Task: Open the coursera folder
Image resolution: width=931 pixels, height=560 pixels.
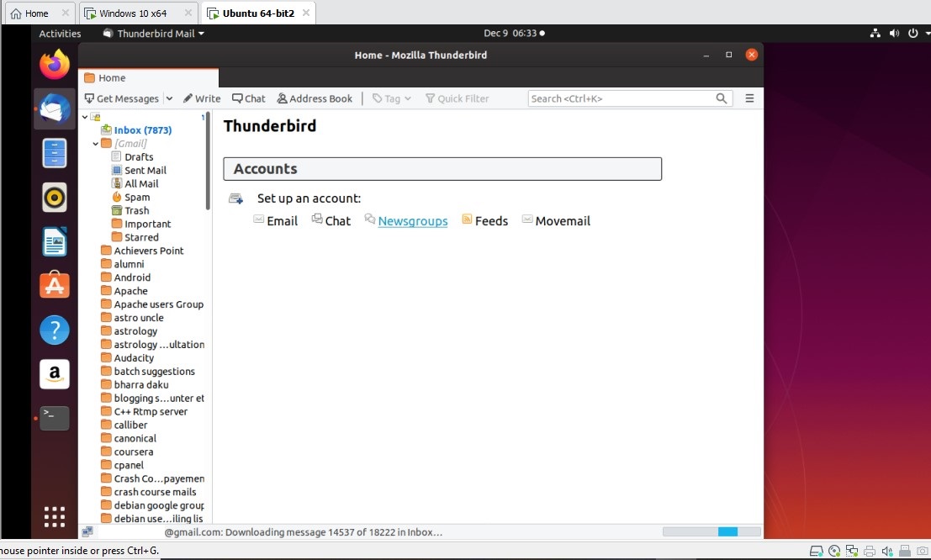Action: pyautogui.click(x=134, y=452)
